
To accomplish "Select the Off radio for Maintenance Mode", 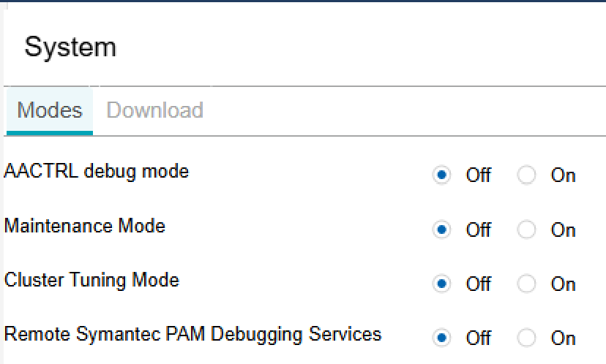I will coord(442,230).
